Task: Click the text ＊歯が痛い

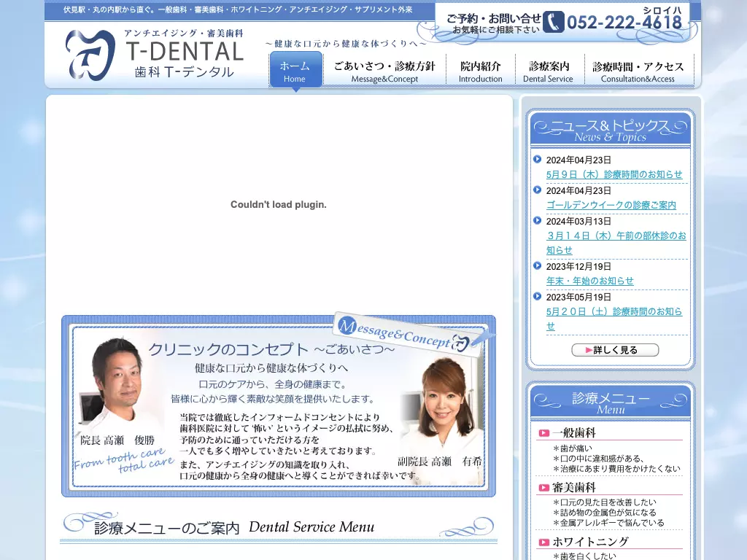Action: pos(572,448)
